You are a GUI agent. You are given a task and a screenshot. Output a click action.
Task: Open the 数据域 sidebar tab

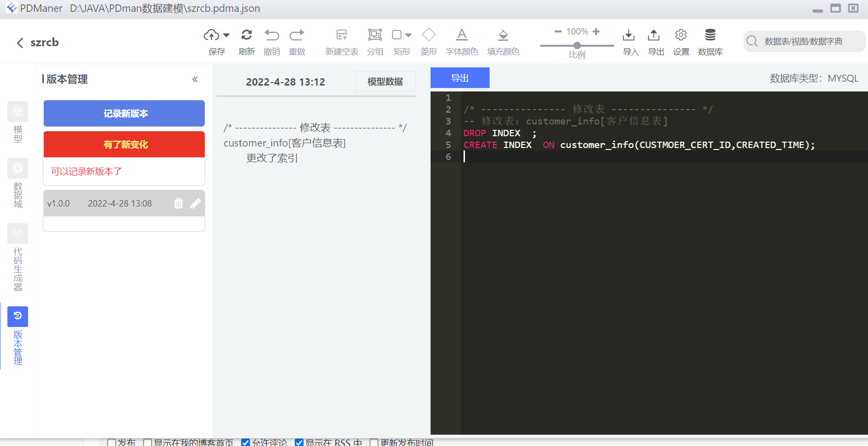pyautogui.click(x=18, y=184)
